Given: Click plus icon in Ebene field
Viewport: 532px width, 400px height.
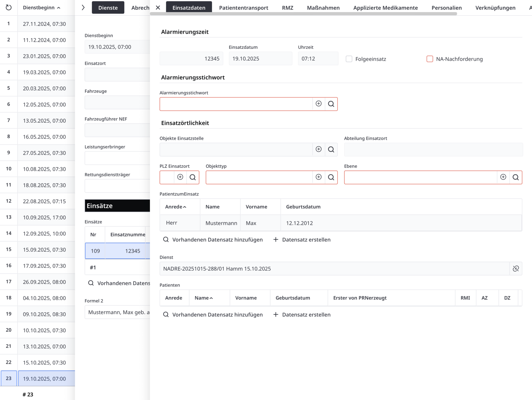Looking at the screenshot, I should [x=503, y=177].
